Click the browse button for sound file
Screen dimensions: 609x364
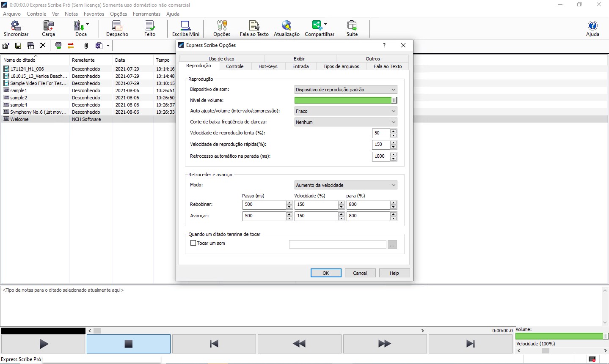[x=392, y=245]
